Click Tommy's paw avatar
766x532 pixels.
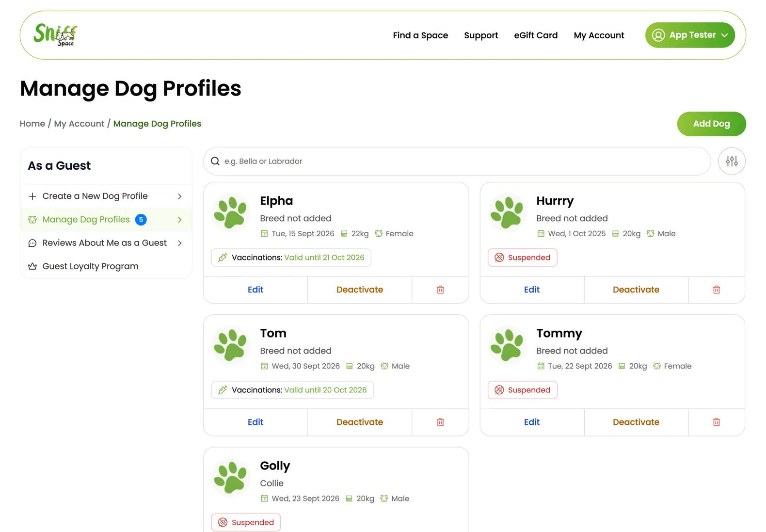508,345
